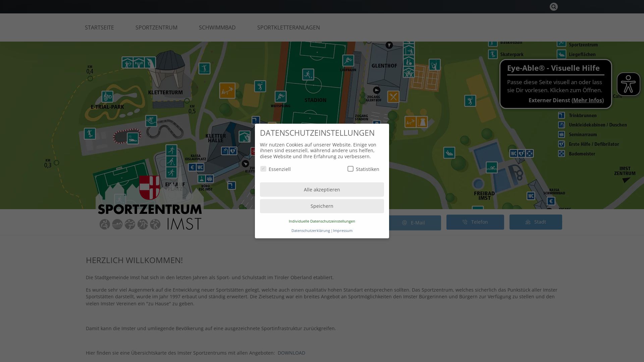Screen dimensions: 644x362
Task: Click the Glenthof map label
Action: (384, 66)
